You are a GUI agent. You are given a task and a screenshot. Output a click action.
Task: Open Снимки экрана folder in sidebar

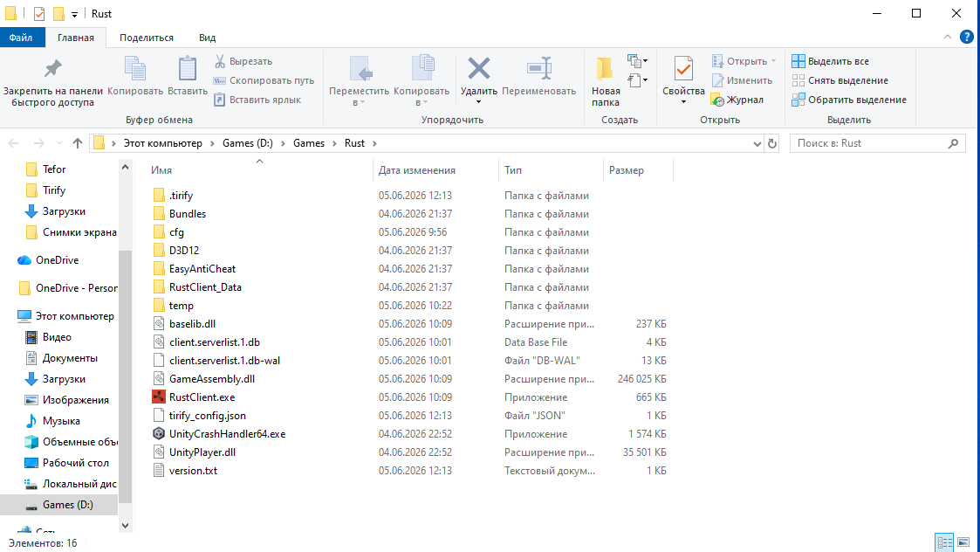(79, 232)
